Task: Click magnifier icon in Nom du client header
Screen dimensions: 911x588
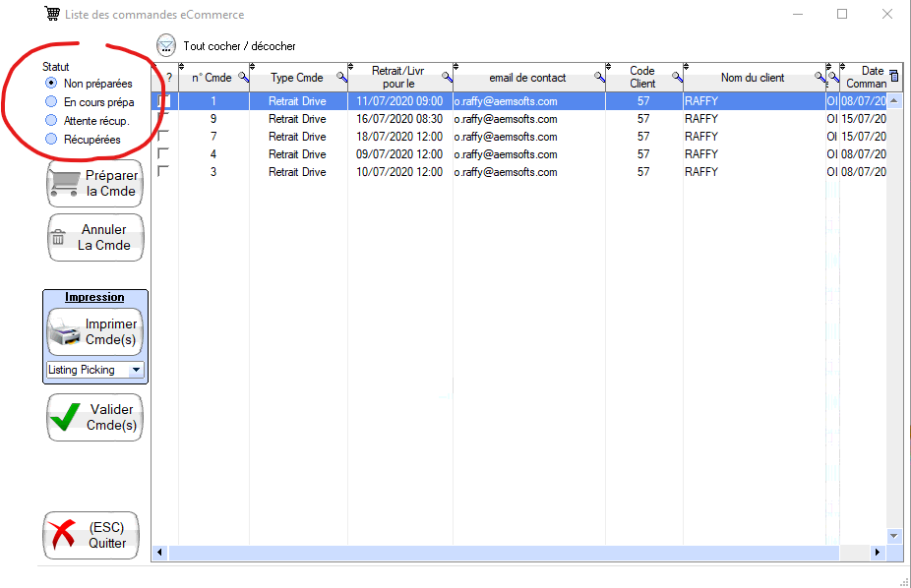Action: point(820,77)
